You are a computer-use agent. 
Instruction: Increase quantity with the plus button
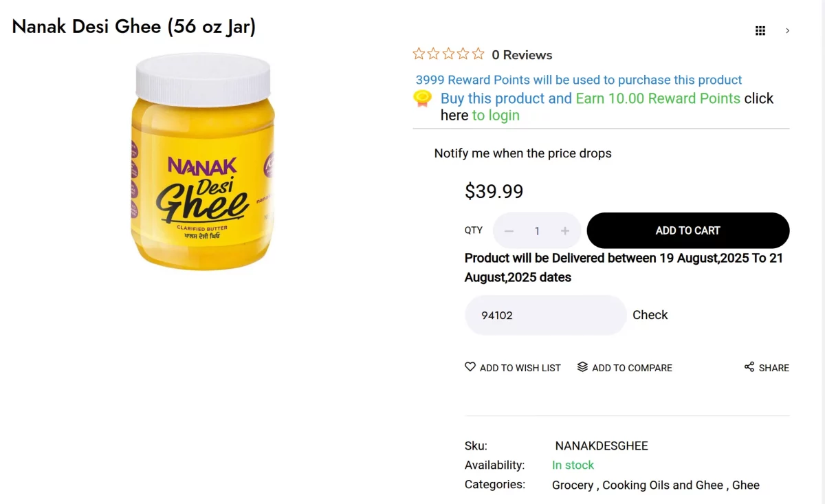click(565, 231)
